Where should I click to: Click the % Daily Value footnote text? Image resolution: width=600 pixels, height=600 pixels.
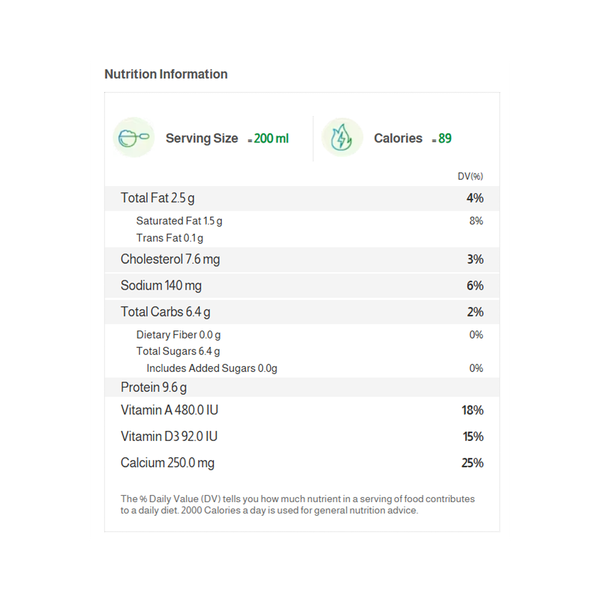coord(297,504)
